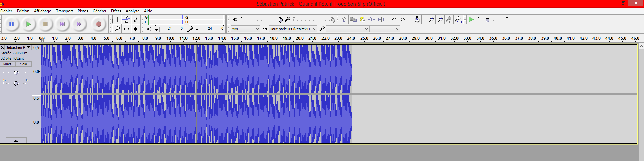Skip to end of the track
This screenshot has width=644, height=161.
(79, 24)
